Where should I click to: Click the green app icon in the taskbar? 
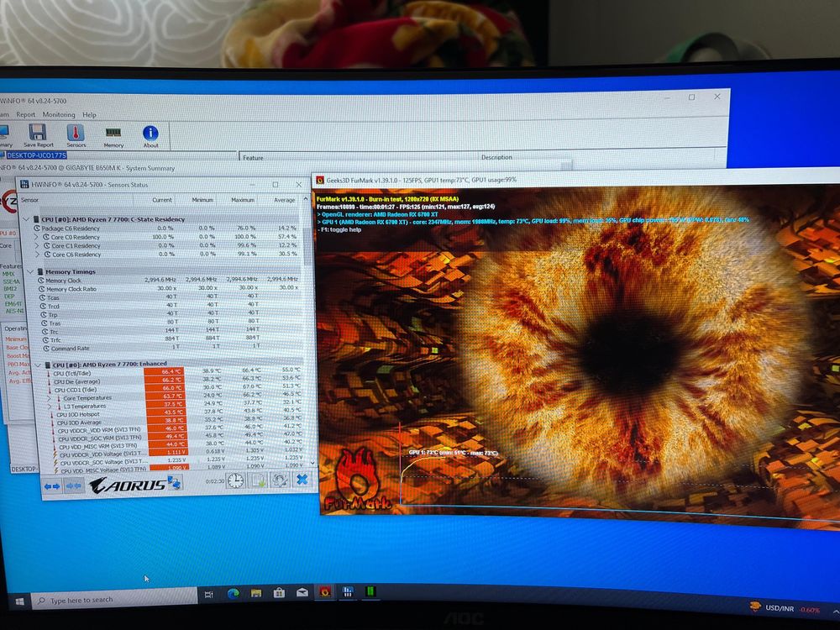370,591
